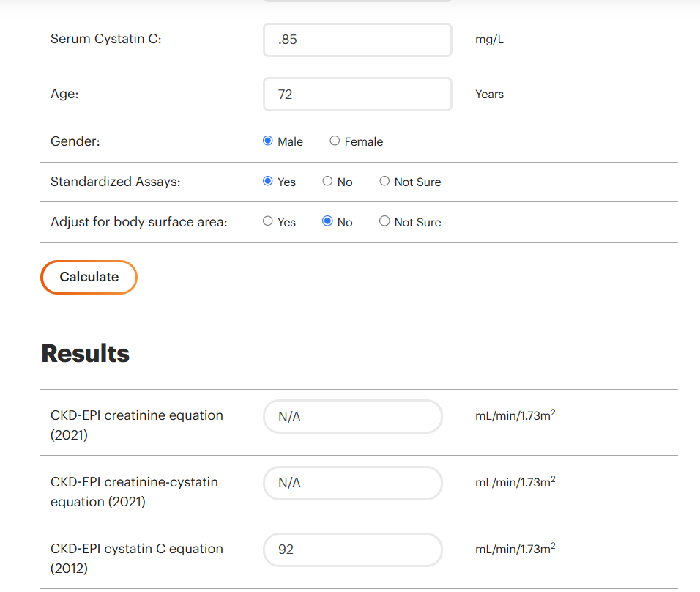Click the Serum Cystatin C label
This screenshot has width=700, height=592.
point(105,39)
